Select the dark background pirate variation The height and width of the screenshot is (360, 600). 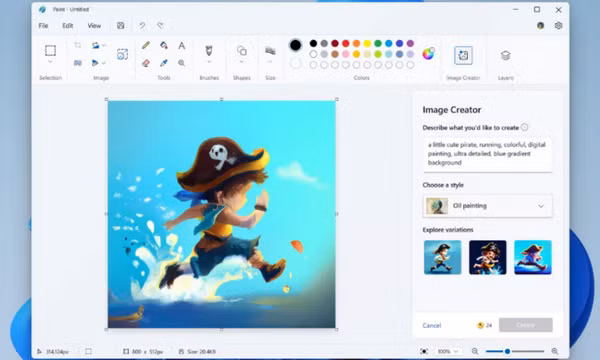488,257
